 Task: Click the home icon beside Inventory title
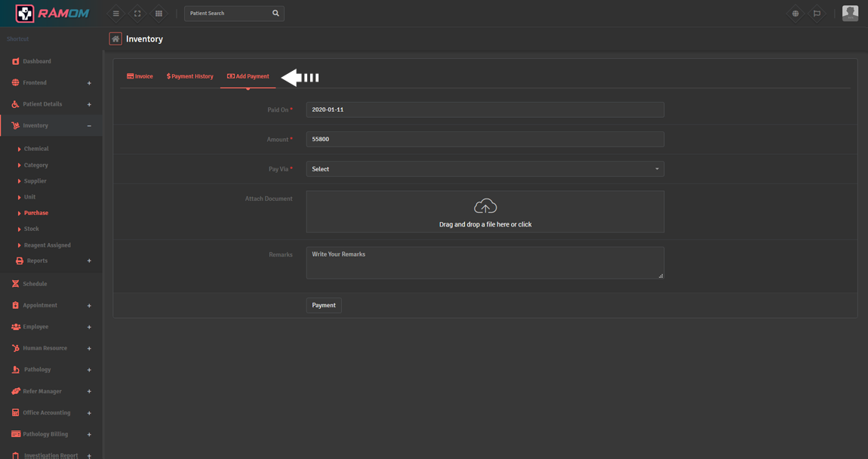point(115,39)
